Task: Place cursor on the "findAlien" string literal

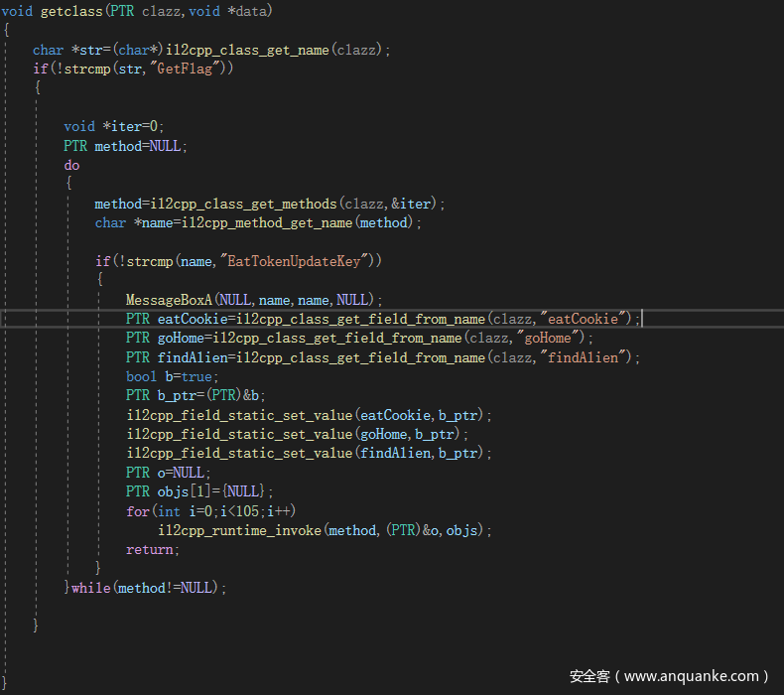Action: point(586,357)
